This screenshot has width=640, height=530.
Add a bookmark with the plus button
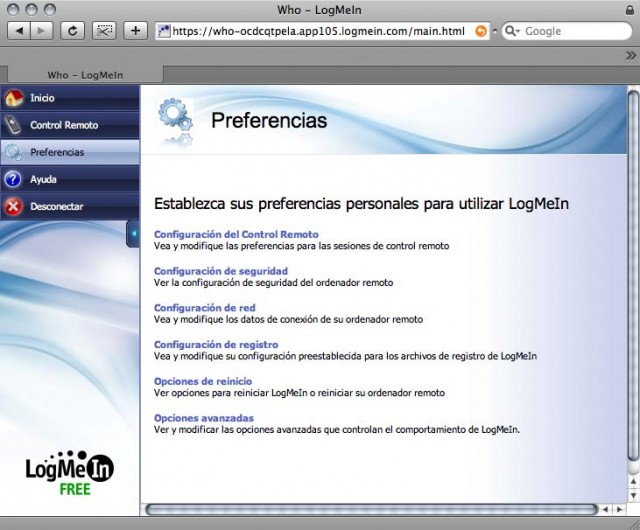click(x=136, y=31)
